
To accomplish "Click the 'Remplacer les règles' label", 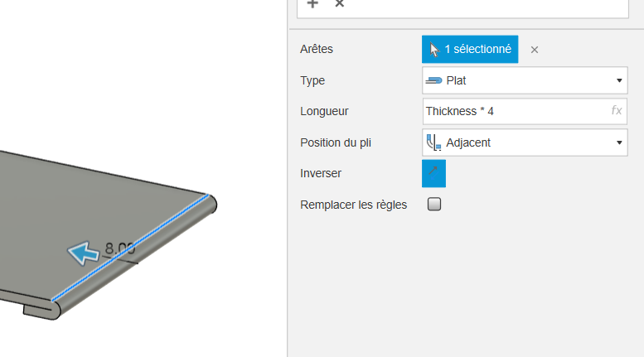I will click(x=353, y=205).
